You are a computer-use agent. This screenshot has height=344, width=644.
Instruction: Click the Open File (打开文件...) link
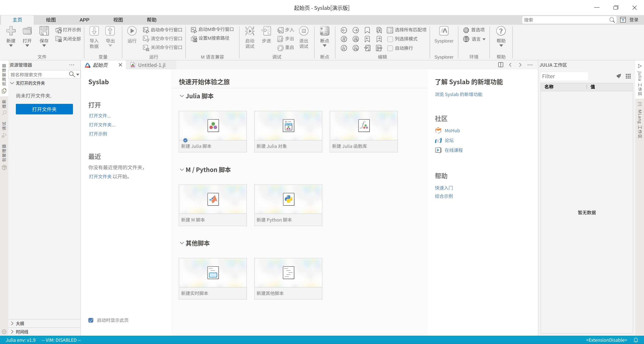(x=100, y=116)
